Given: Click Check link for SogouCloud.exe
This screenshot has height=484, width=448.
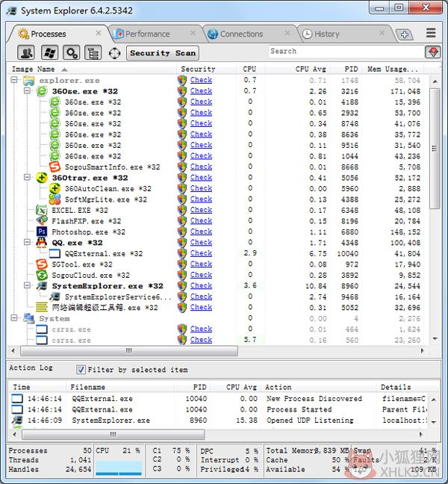Looking at the screenshot, I should (x=201, y=275).
